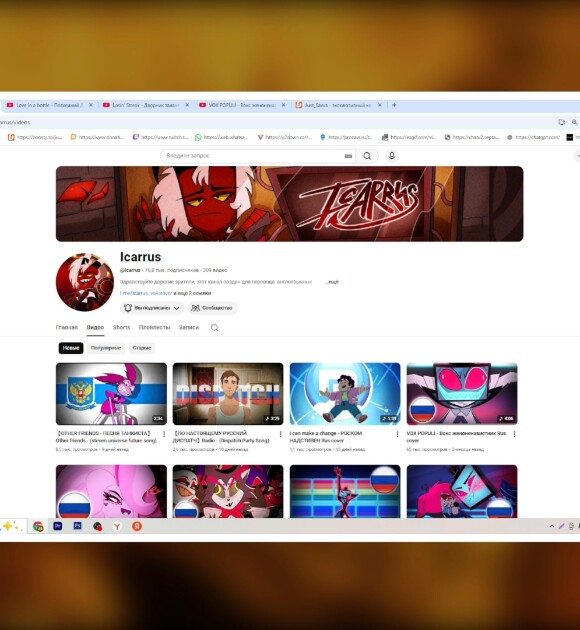
Task: Open more options for OTHER FRIENDS video
Action: pos(163,434)
